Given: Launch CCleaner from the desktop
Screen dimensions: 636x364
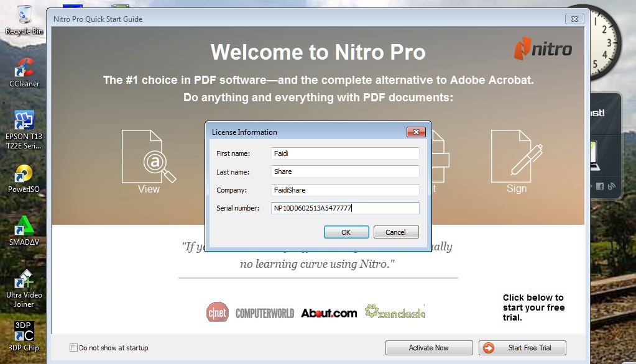Looking at the screenshot, I should 24,65.
